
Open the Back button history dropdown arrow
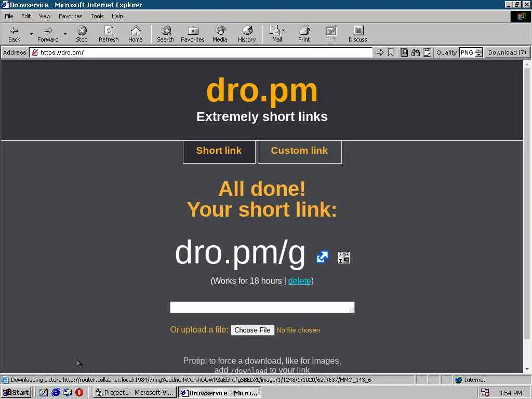(31, 34)
